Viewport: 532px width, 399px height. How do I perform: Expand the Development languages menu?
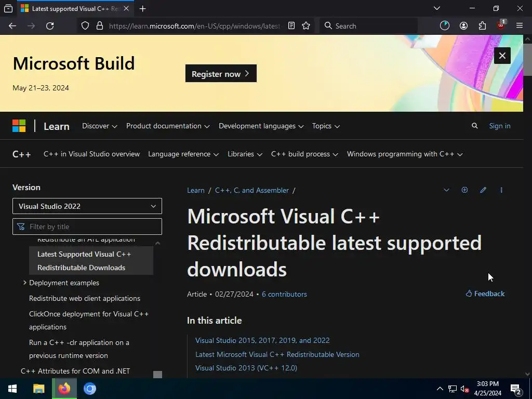(261, 126)
